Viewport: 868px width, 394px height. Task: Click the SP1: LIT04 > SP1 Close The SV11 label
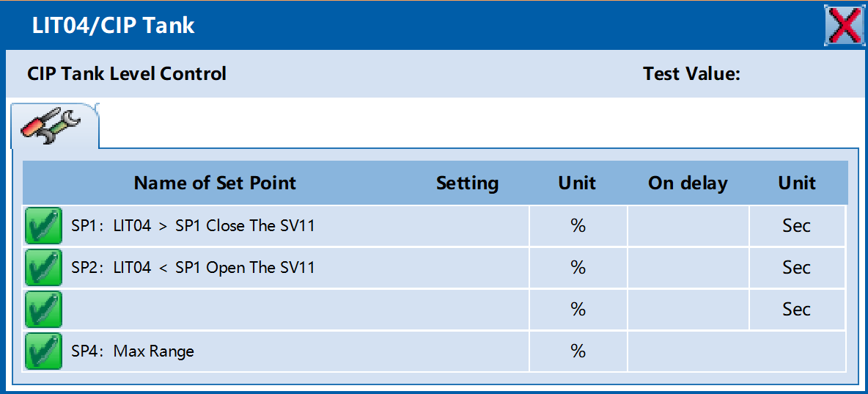tap(194, 225)
